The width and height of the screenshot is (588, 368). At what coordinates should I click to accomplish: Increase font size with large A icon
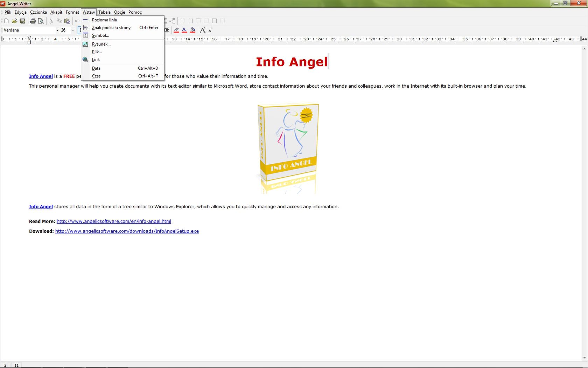point(203,30)
